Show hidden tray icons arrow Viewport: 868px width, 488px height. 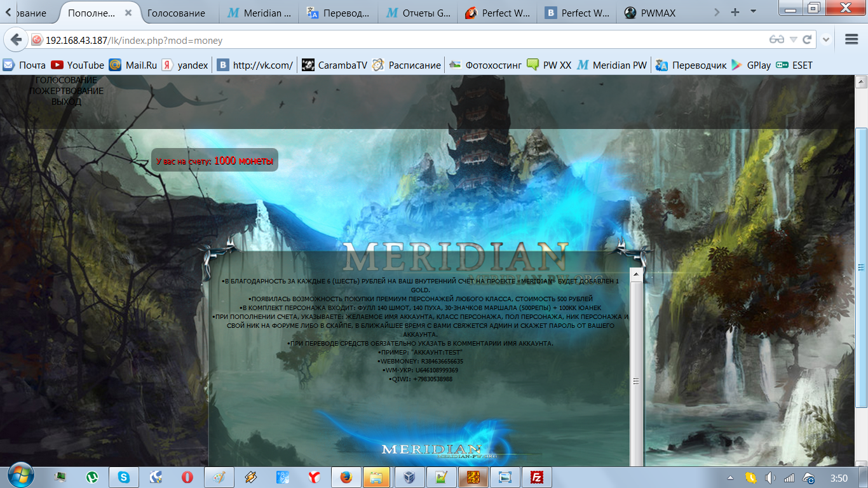730,478
